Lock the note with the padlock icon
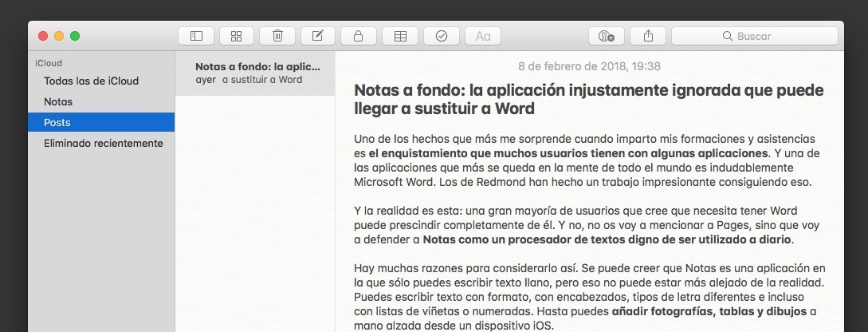 pyautogui.click(x=359, y=36)
